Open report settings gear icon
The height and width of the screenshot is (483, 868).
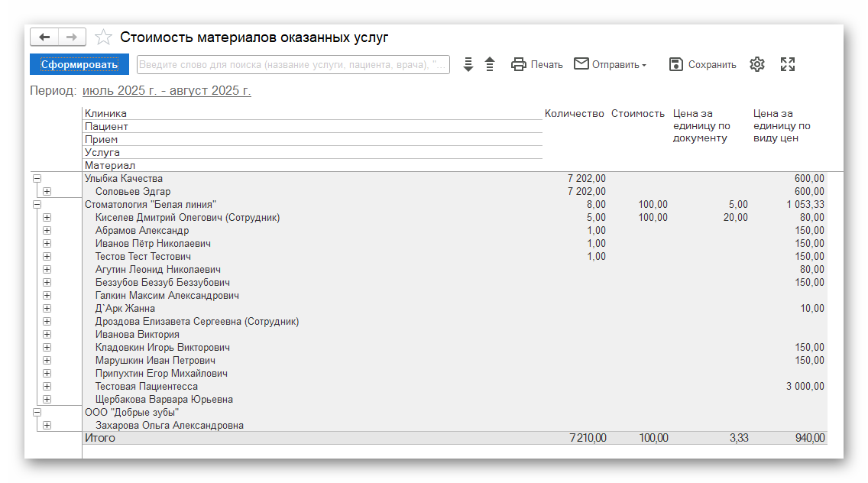tap(756, 64)
